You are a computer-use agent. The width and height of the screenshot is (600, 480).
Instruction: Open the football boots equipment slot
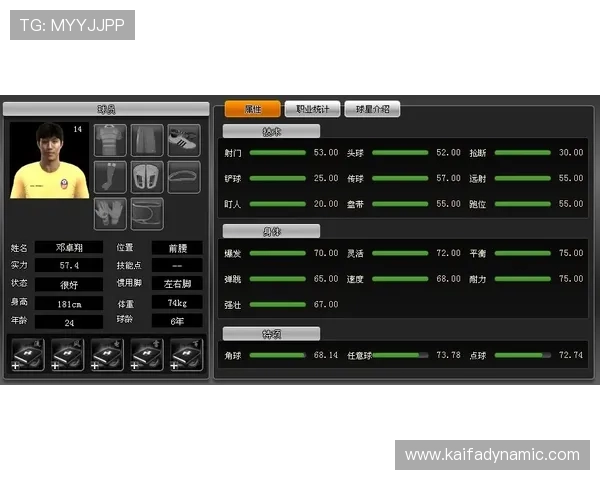[184, 140]
